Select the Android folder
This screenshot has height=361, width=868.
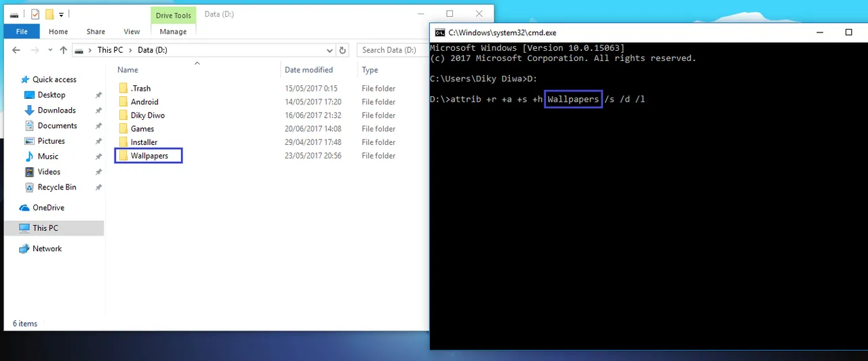tap(144, 102)
